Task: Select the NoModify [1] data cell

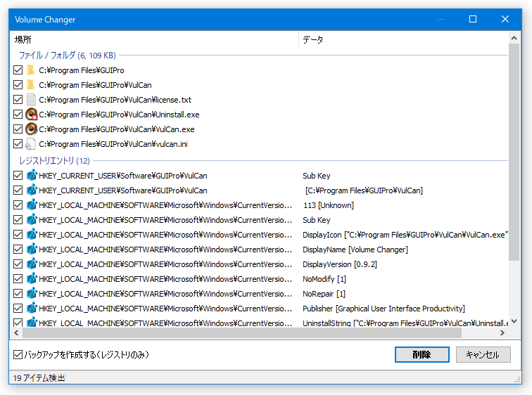Action: click(324, 279)
